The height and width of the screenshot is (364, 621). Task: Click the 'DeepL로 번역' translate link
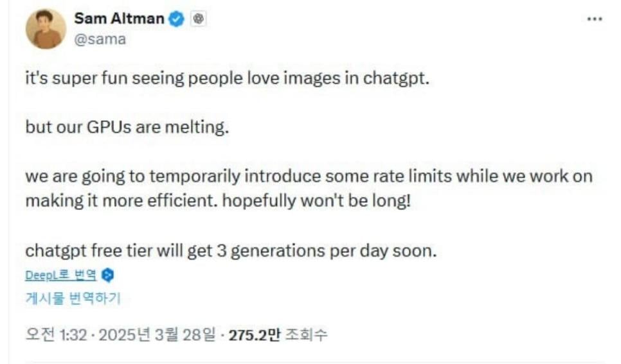[x=61, y=275]
